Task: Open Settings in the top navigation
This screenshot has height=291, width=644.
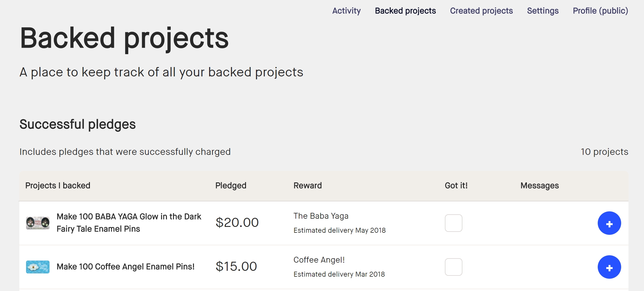Action: pos(543,11)
